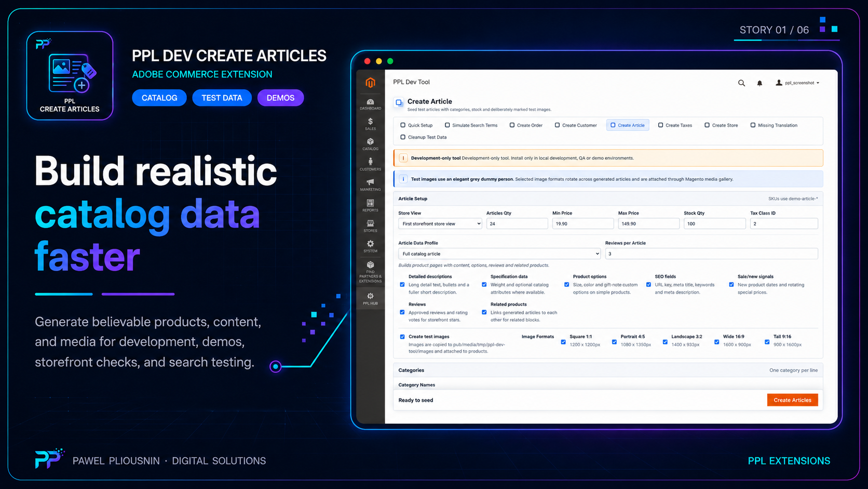The width and height of the screenshot is (868, 489).
Task: Click the Stock Qty field
Action: tap(715, 224)
